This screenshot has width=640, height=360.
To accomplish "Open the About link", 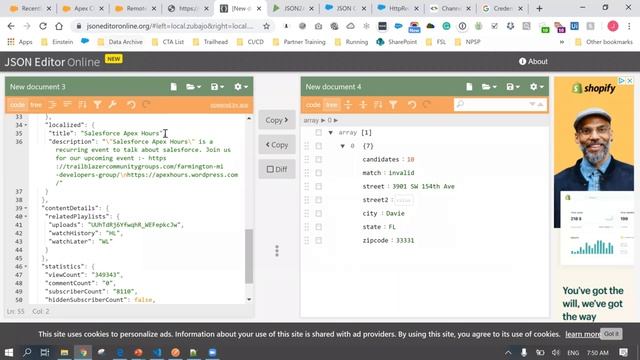I will 533,61.
